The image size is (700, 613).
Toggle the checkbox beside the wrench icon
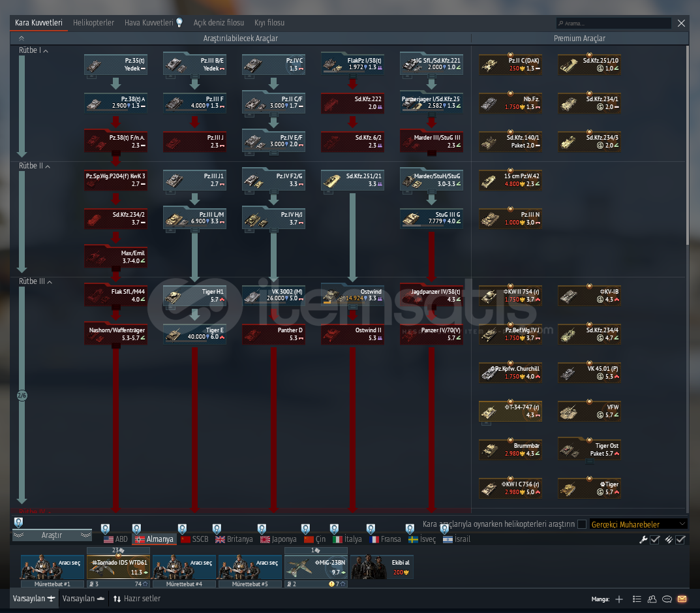655,540
